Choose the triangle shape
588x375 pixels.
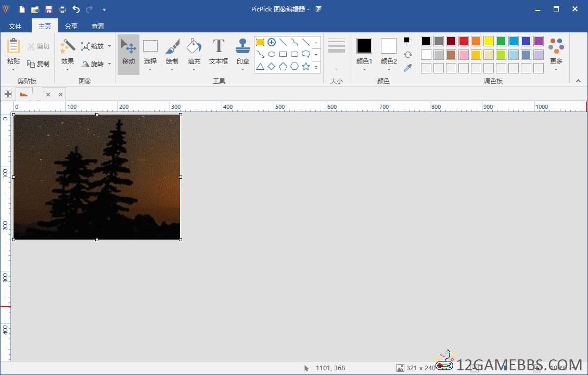260,67
